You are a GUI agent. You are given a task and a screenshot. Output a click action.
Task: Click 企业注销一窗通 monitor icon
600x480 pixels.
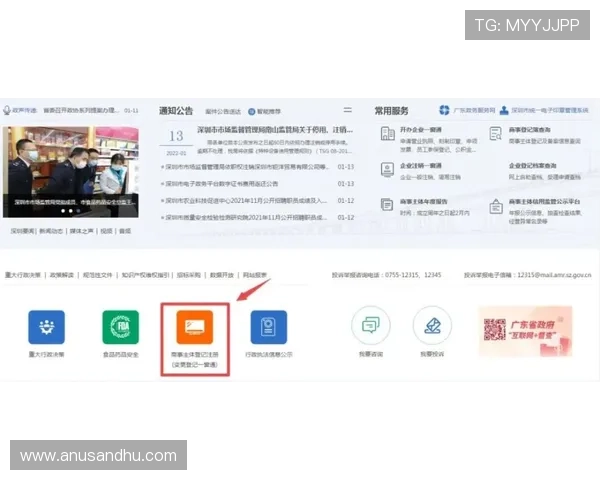pyautogui.click(x=387, y=170)
